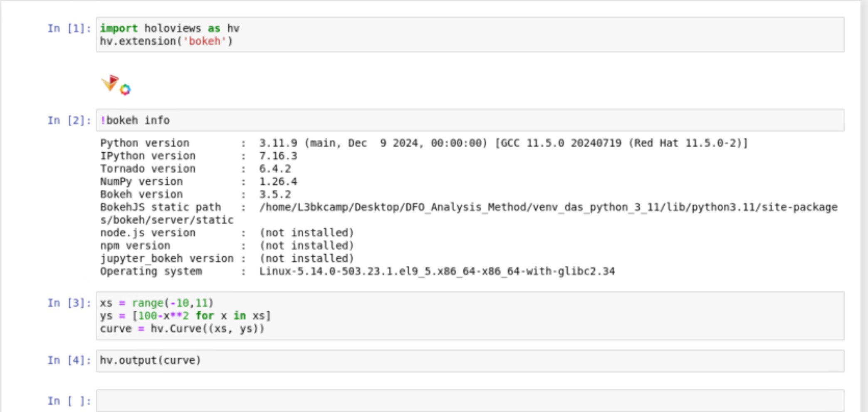
Task: Click the 'BokehJS static path' label
Action: coord(161,207)
